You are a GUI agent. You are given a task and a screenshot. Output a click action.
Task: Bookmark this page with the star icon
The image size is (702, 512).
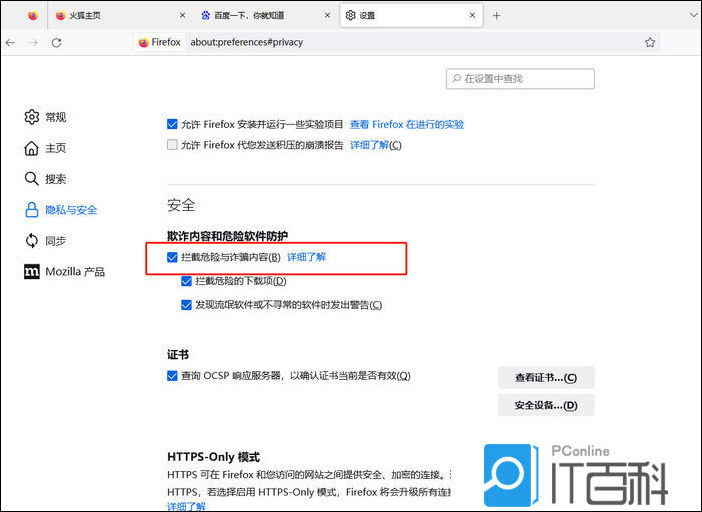tap(650, 43)
